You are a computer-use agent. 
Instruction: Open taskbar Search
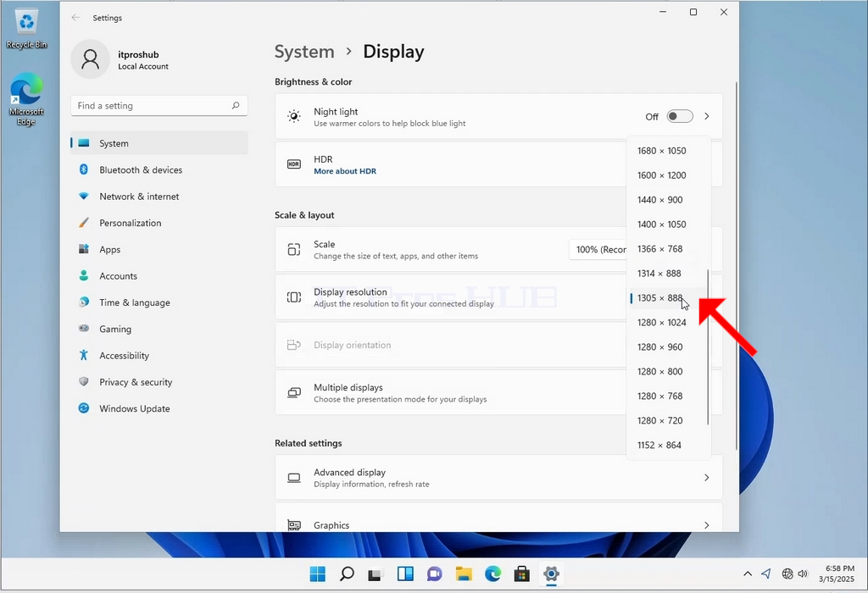tap(347, 574)
